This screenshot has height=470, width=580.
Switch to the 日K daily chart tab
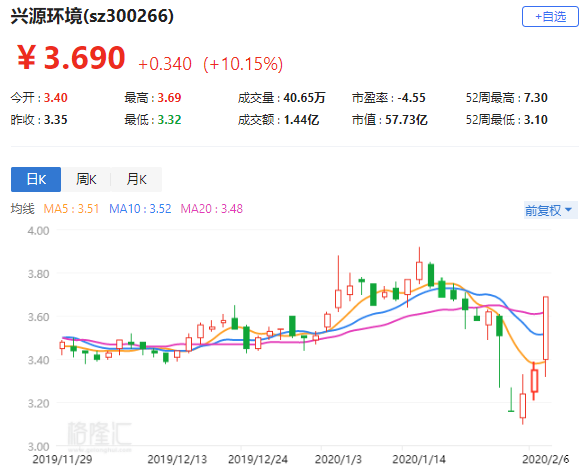coord(36,179)
